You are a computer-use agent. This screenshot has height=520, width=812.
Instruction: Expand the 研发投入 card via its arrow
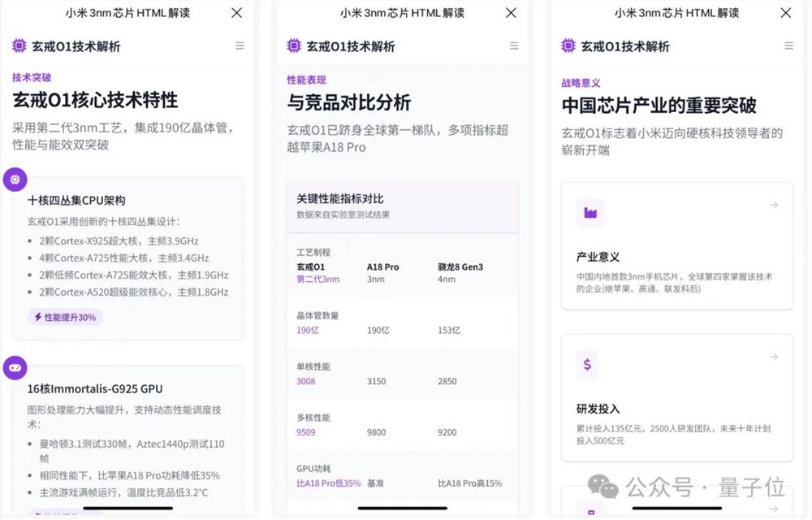coord(773,357)
